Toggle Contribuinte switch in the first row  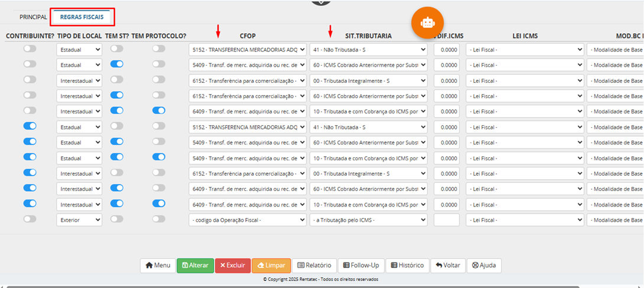click(30, 49)
